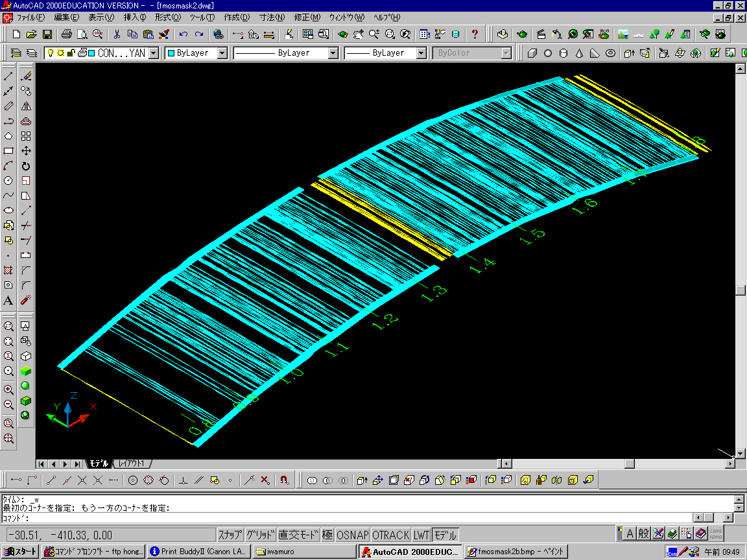Select the Rotate modify tool
The image size is (747, 560).
(26, 166)
